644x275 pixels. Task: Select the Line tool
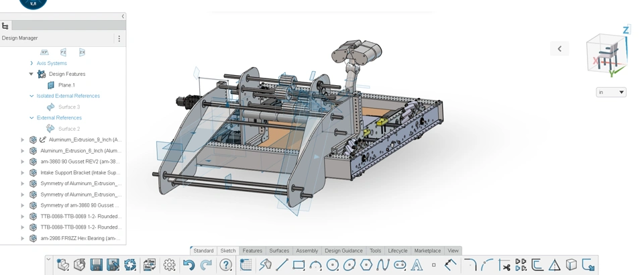click(x=282, y=265)
